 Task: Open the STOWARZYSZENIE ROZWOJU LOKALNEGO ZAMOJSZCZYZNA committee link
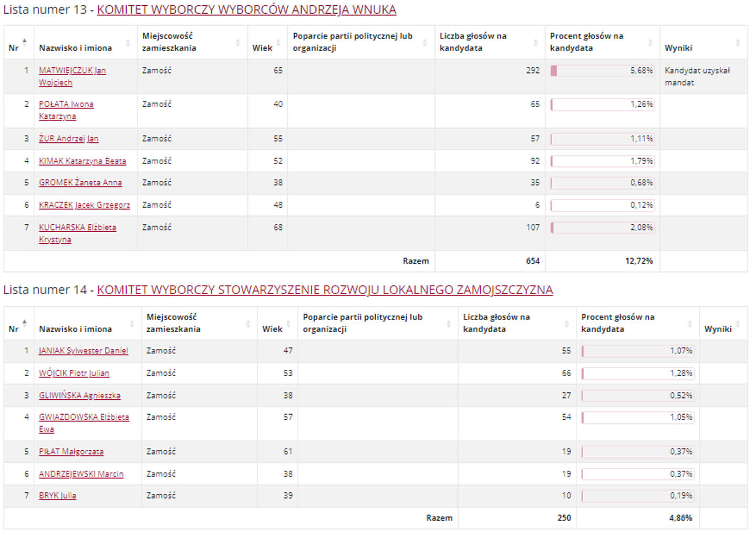(325, 289)
